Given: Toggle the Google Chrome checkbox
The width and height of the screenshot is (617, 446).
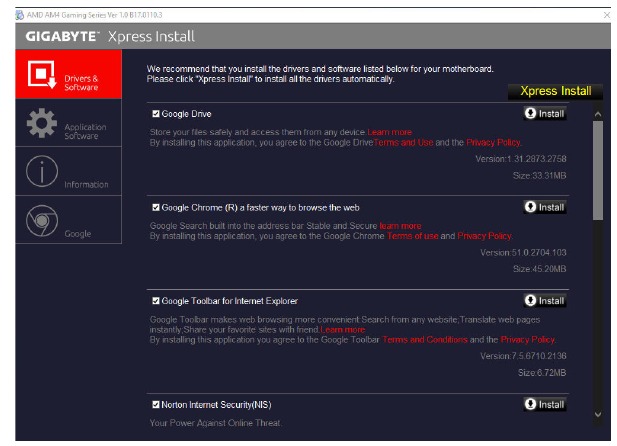Looking at the screenshot, I should click(156, 207).
